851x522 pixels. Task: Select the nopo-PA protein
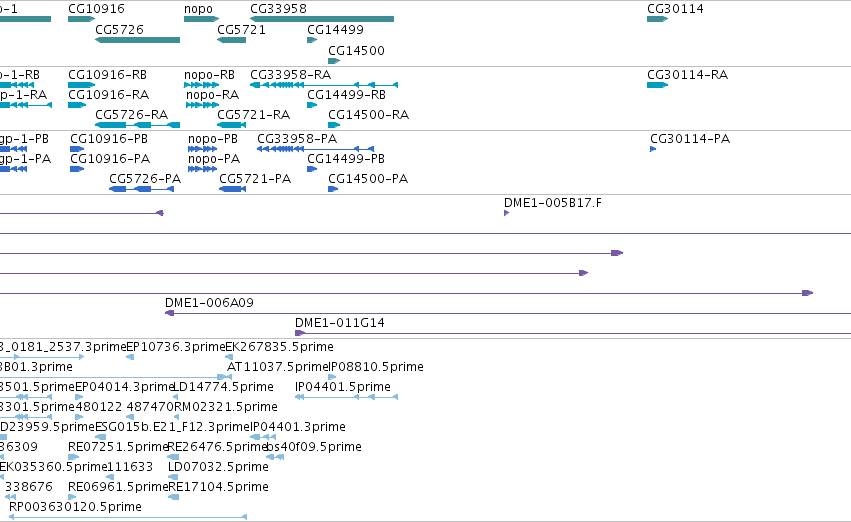coord(202,169)
